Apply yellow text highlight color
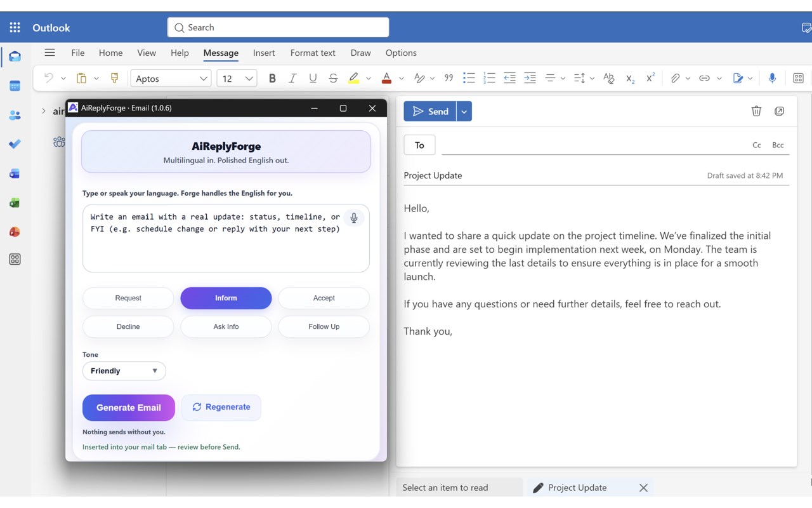The image size is (812, 508). point(354,78)
